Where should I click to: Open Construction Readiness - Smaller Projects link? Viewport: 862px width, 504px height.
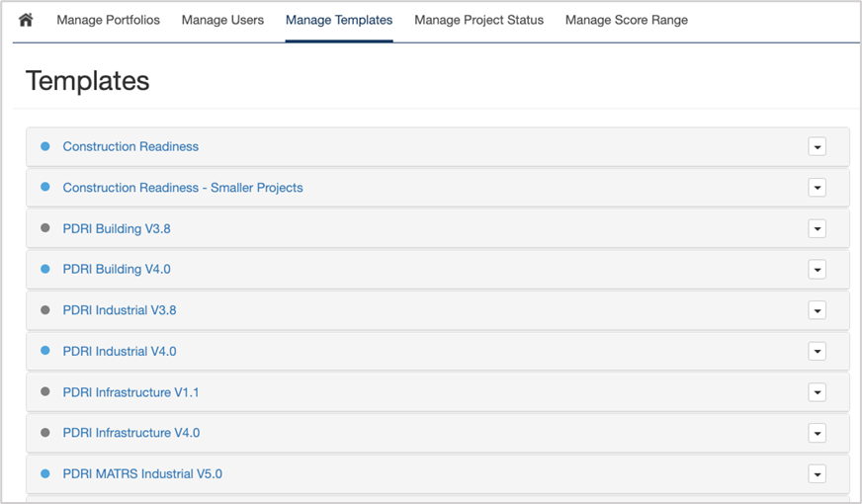pyautogui.click(x=183, y=188)
